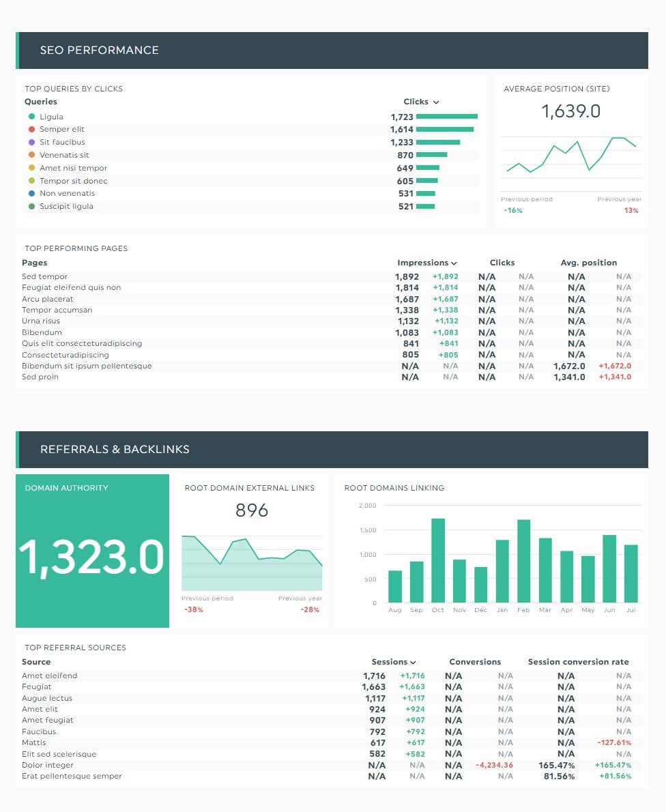Image resolution: width=666 pixels, height=812 pixels.
Task: Select the Oct bar in Root Domains Linking
Action: pyautogui.click(x=438, y=560)
